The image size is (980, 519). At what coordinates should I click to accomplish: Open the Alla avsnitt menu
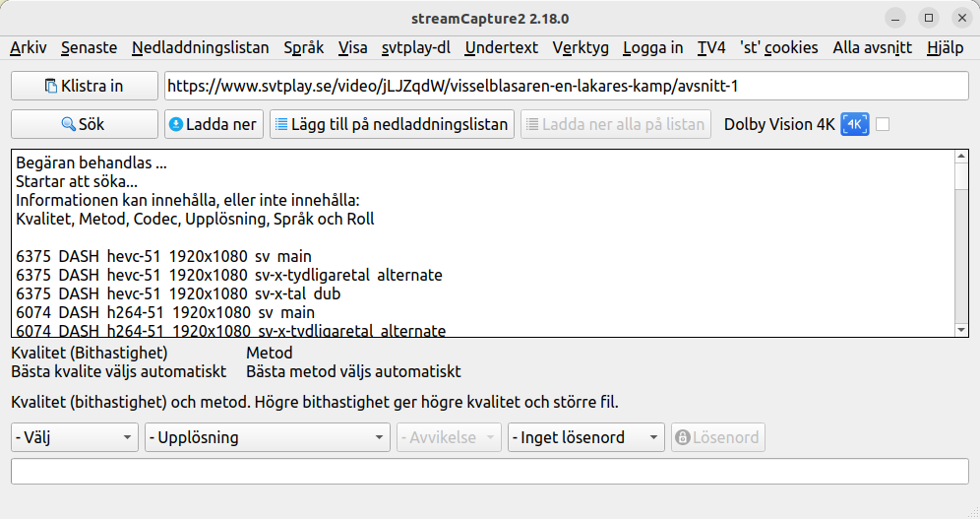coord(872,47)
